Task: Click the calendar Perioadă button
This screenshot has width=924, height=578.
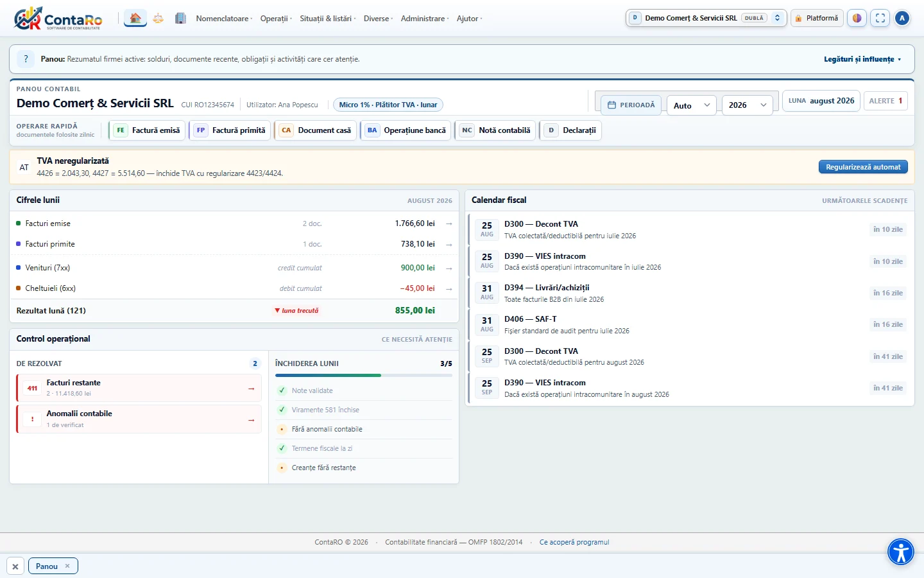Action: (631, 105)
